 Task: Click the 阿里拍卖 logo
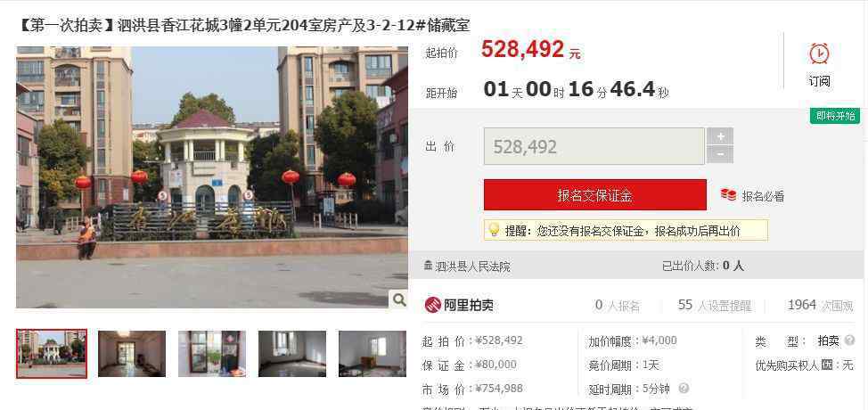pos(459,305)
